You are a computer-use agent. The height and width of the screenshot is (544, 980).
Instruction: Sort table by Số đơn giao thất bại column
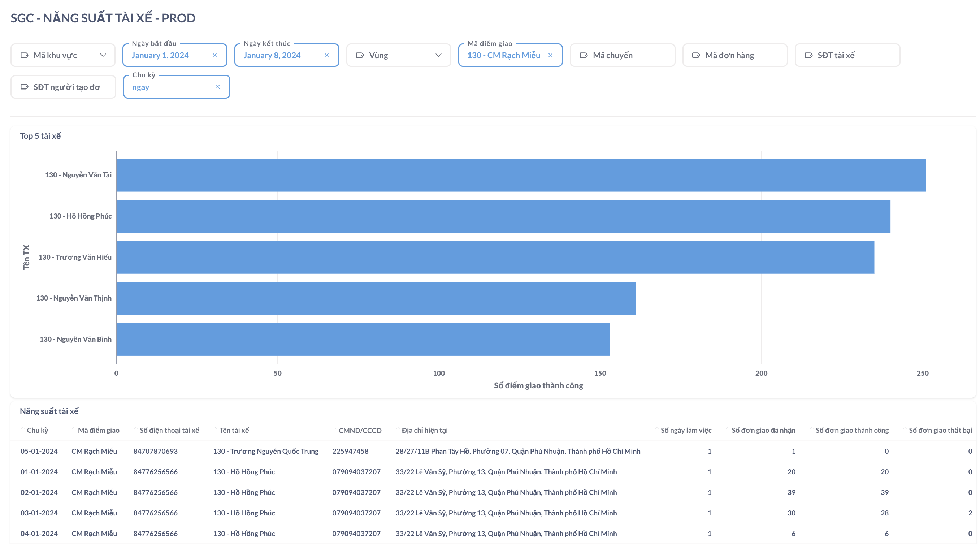pos(940,430)
